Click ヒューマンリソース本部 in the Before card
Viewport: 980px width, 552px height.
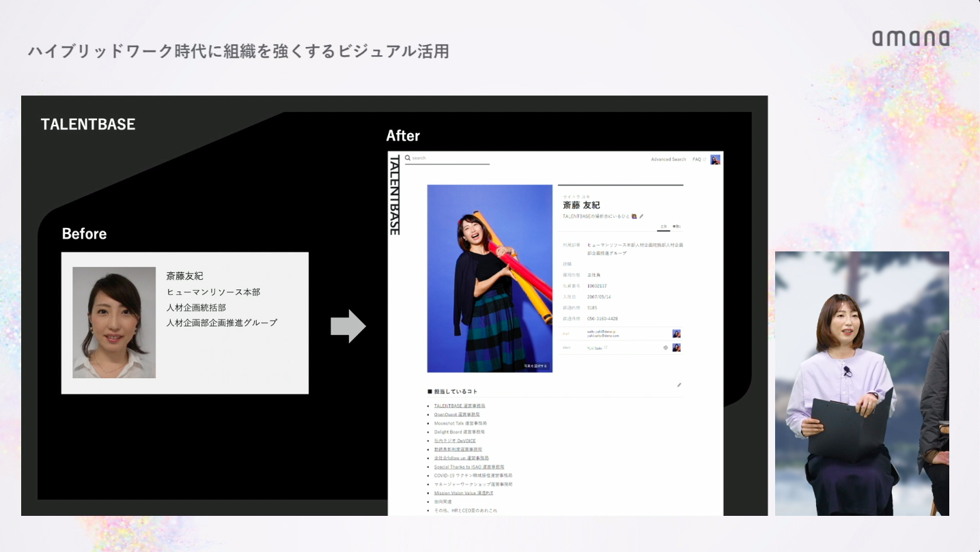coord(213,292)
